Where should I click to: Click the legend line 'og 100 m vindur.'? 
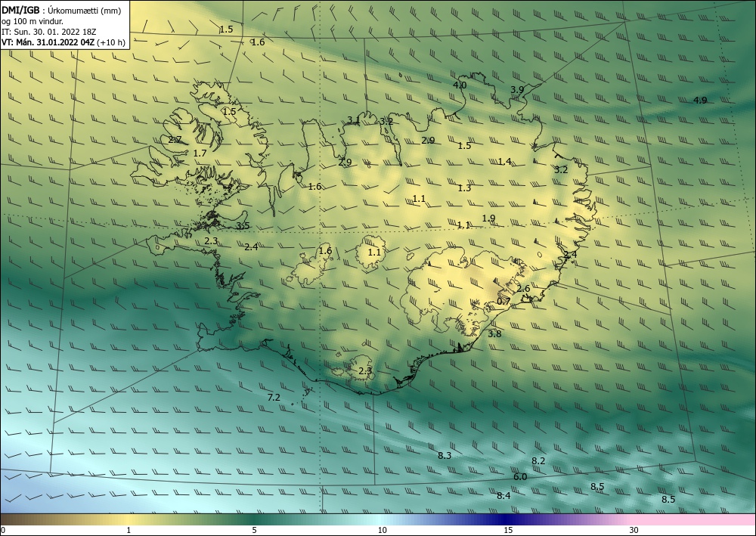[x=33, y=21]
